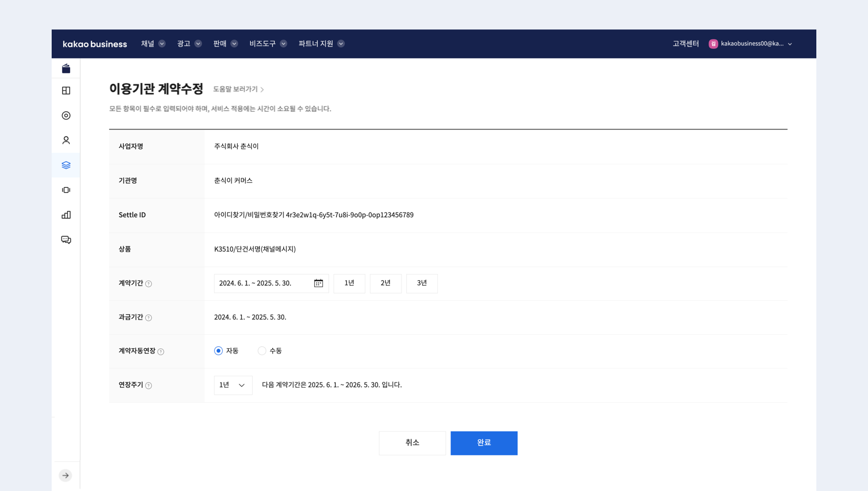Expand sidebar with the arrow button

point(66,475)
